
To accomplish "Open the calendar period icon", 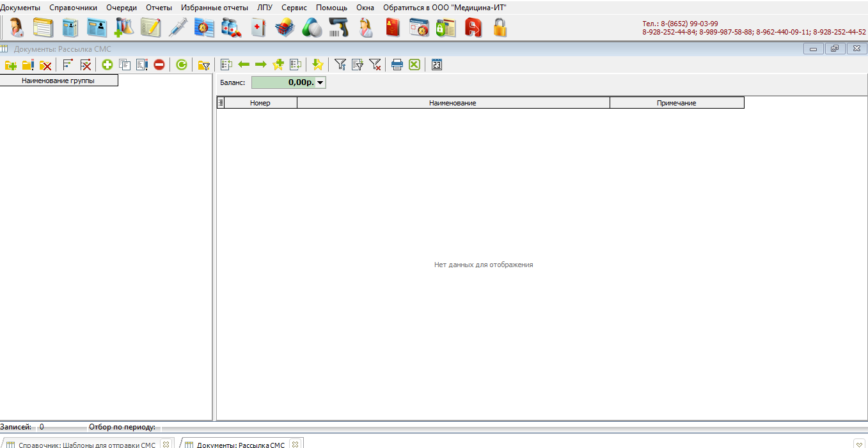I will 437,65.
